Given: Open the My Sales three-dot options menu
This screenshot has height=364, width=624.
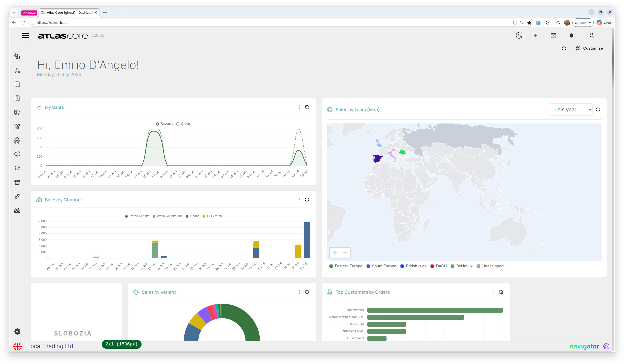Looking at the screenshot, I should (299, 107).
